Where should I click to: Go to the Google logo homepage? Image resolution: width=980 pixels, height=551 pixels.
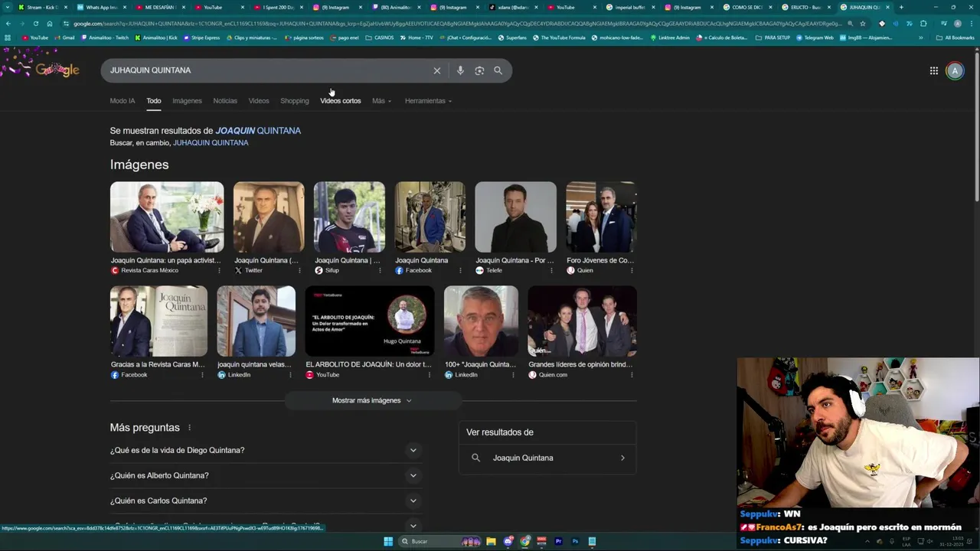57,70
